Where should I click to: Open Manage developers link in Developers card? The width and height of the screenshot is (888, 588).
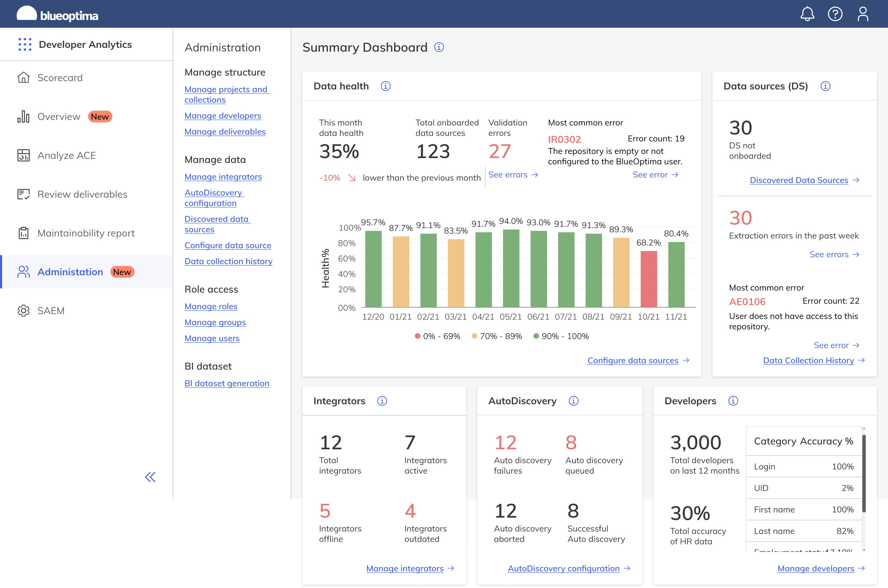(x=821, y=569)
